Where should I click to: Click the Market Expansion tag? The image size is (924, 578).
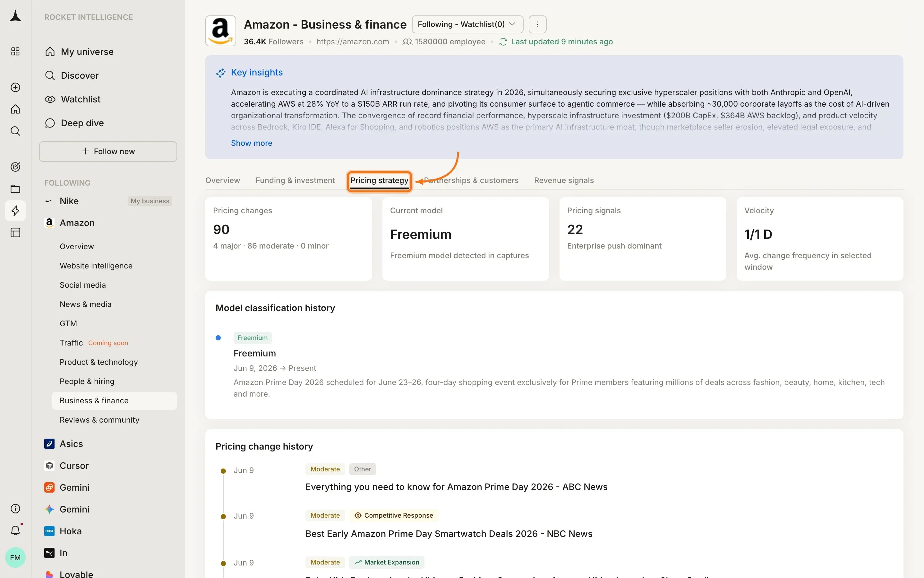click(x=387, y=562)
